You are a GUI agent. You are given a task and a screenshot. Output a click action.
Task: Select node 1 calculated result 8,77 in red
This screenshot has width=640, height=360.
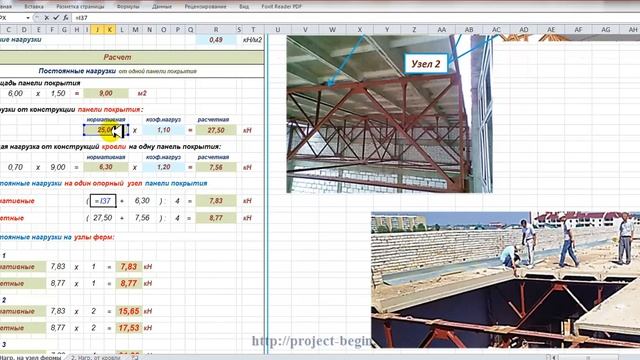point(129,283)
